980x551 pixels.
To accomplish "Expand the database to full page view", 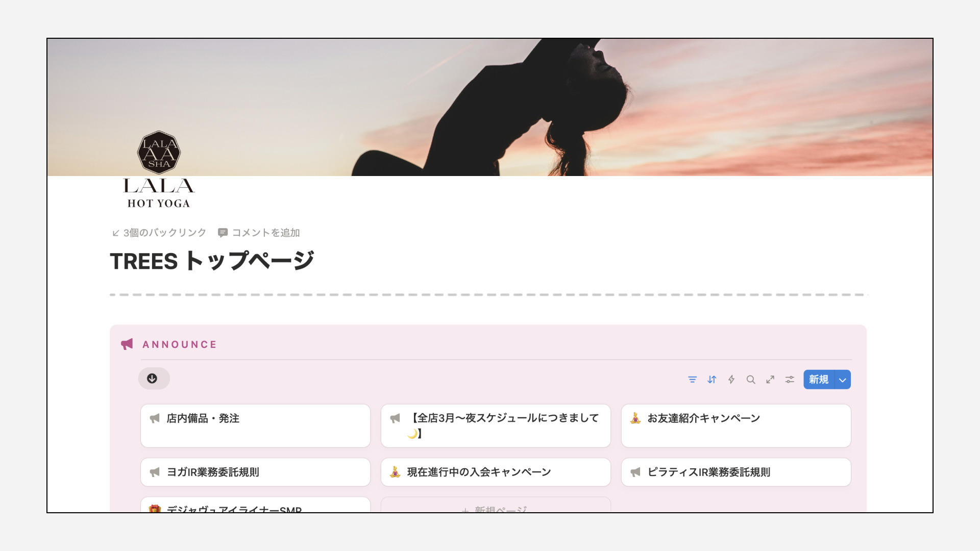I will [770, 380].
